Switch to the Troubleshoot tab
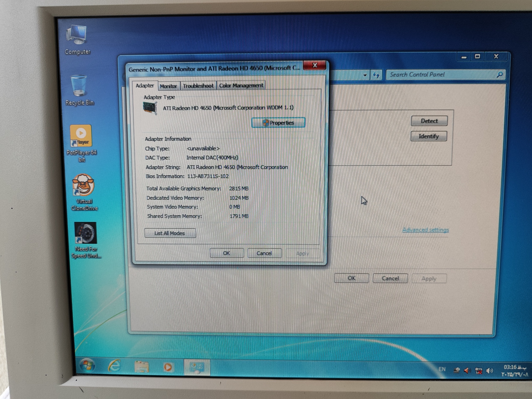Viewport: 532px width, 399px height. point(198,86)
